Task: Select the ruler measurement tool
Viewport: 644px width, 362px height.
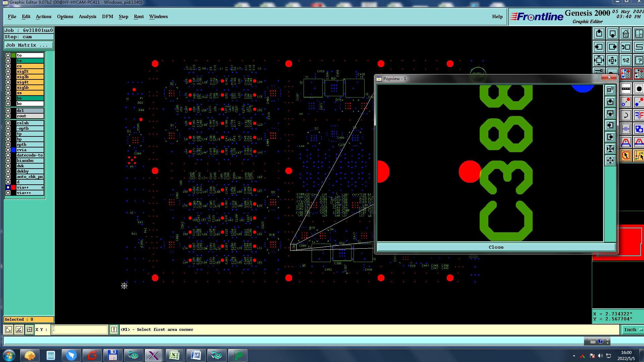Action: click(x=626, y=89)
